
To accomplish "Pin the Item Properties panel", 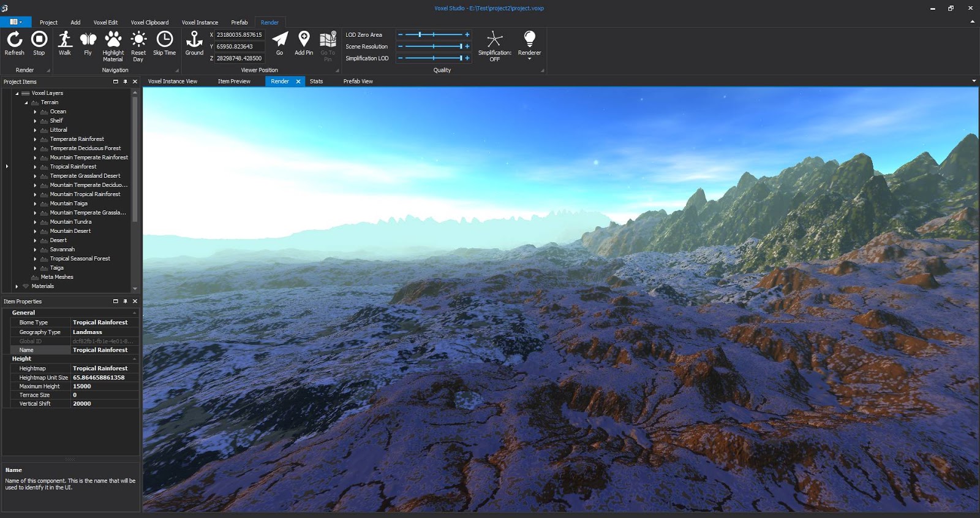I will coord(126,302).
